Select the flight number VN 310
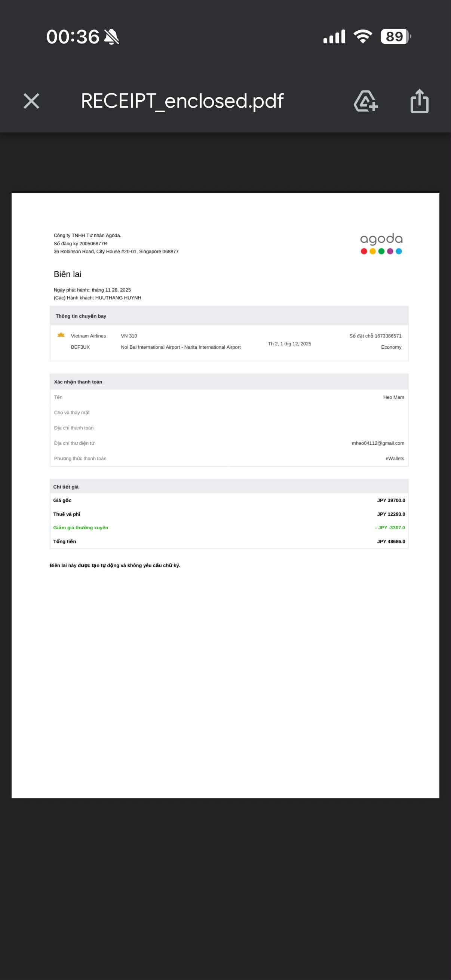 coord(129,336)
